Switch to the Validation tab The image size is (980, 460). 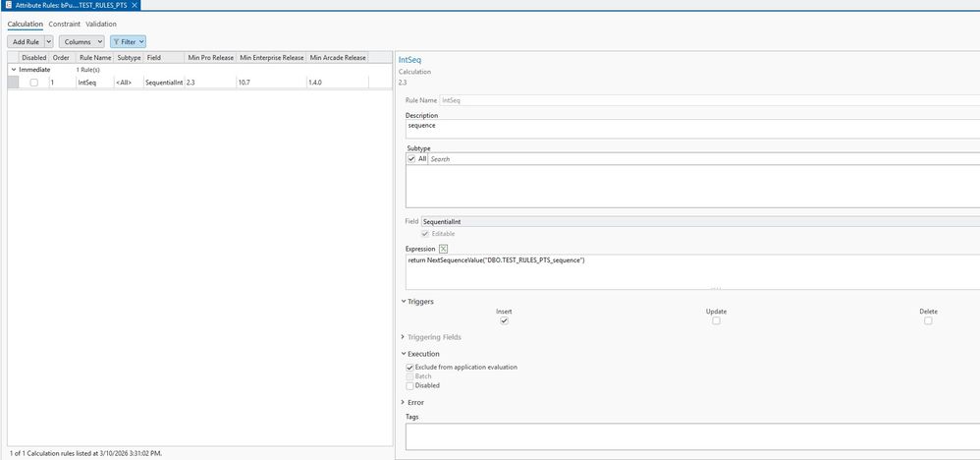coord(101,24)
